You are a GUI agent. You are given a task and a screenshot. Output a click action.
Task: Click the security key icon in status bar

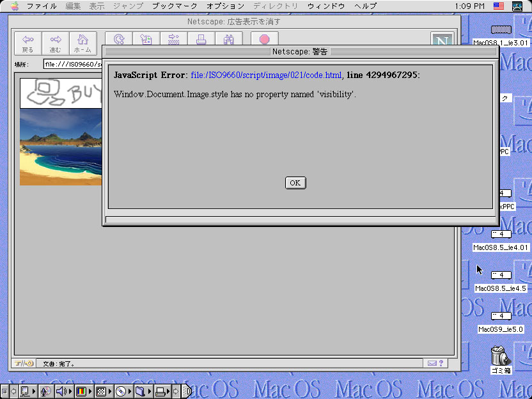click(24, 363)
